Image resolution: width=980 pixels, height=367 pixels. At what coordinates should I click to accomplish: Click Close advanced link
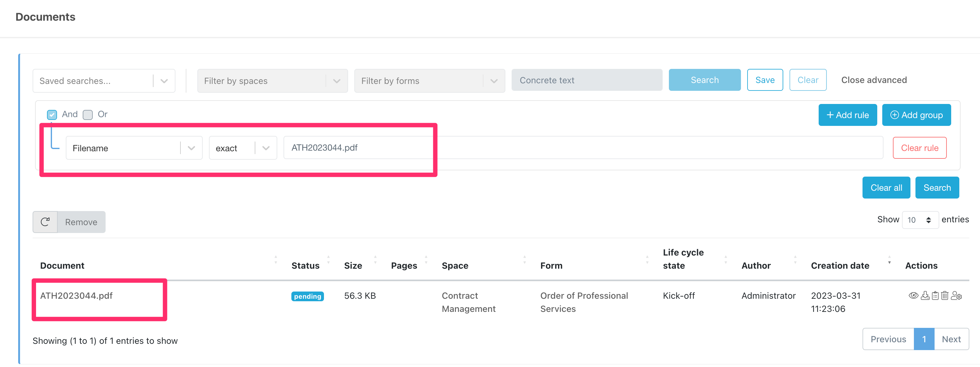[x=873, y=80]
